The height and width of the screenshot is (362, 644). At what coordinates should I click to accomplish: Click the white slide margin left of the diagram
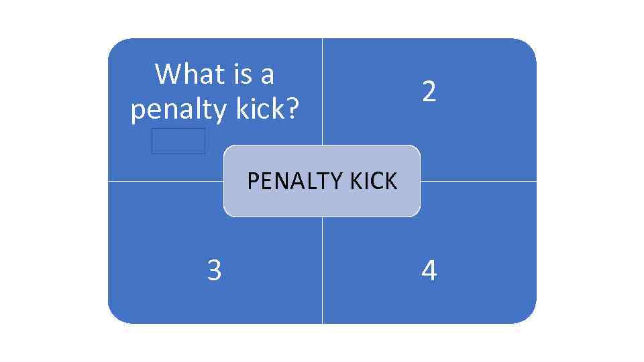[x=54, y=181]
